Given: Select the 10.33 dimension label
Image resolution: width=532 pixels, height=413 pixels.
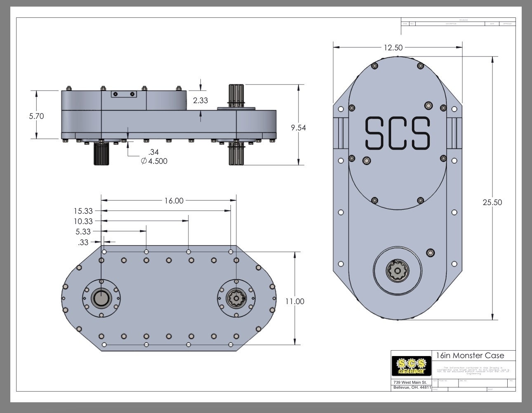Looking at the screenshot, I should [83, 221].
